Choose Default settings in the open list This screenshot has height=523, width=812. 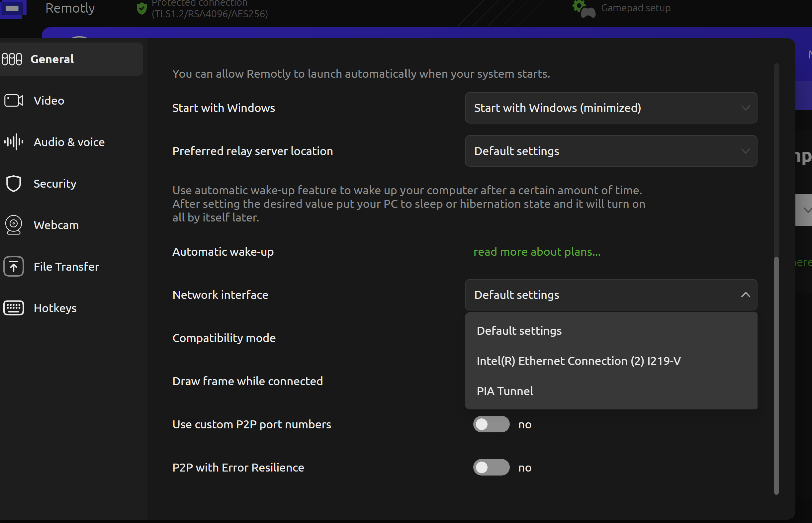coord(611,331)
